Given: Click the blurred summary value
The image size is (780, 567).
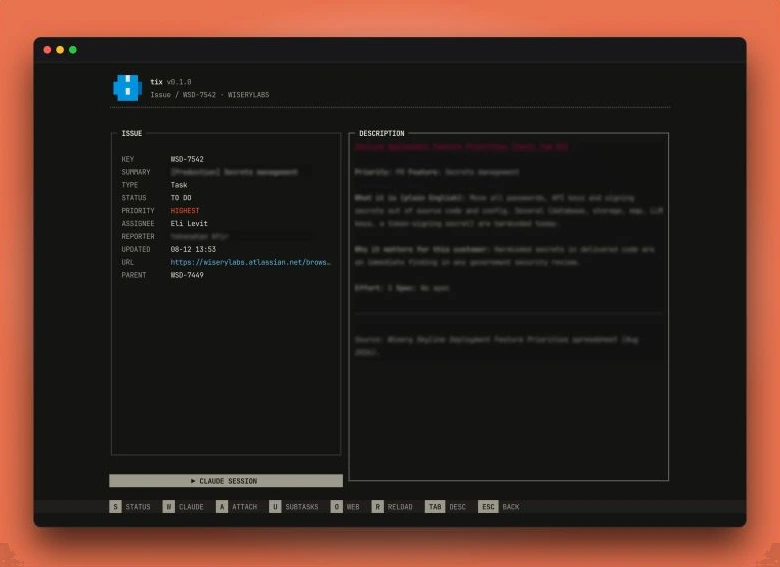Looking at the screenshot, I should click(x=234, y=172).
